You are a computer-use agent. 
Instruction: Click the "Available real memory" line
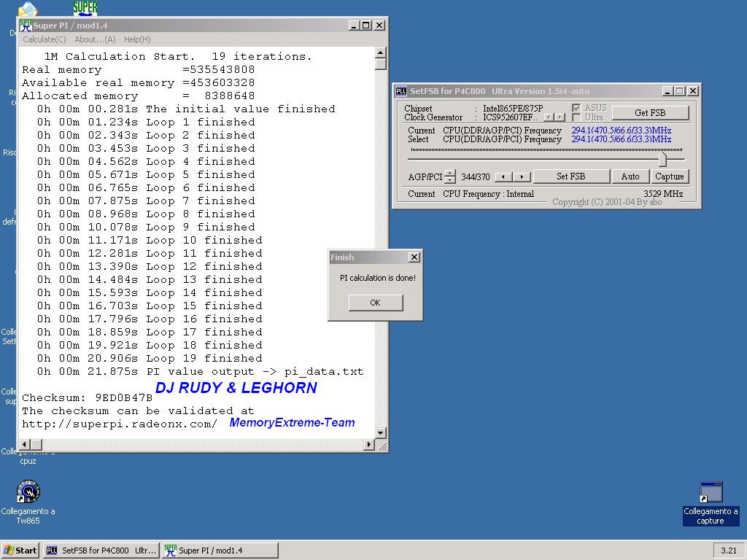(138, 82)
